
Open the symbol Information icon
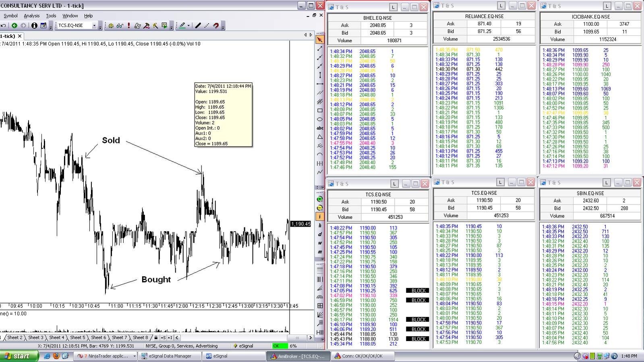(34, 25)
